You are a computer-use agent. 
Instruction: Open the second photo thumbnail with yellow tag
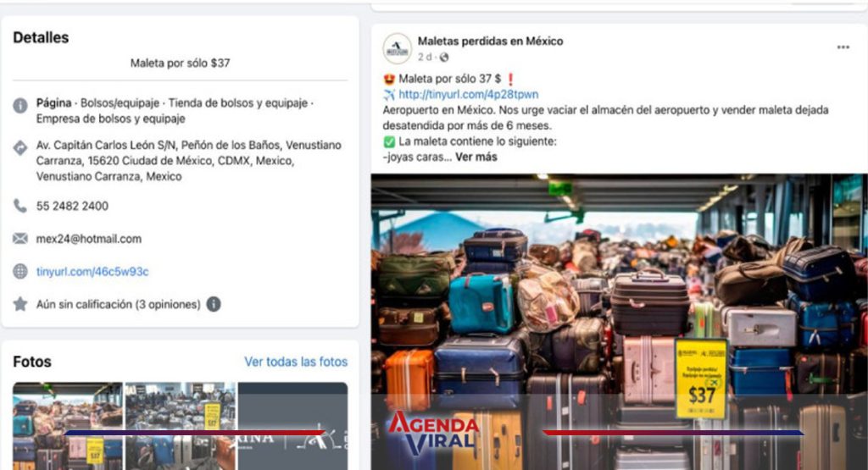pos(181,426)
